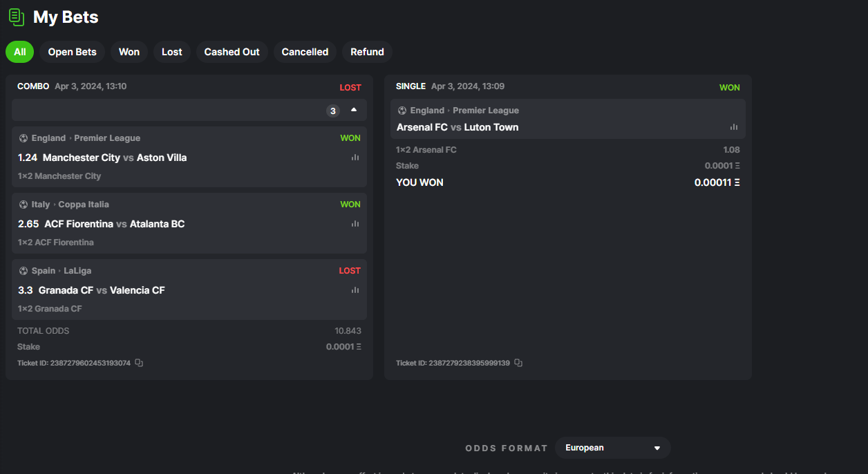
Task: Open the Odds Format dropdown
Action: 613,448
